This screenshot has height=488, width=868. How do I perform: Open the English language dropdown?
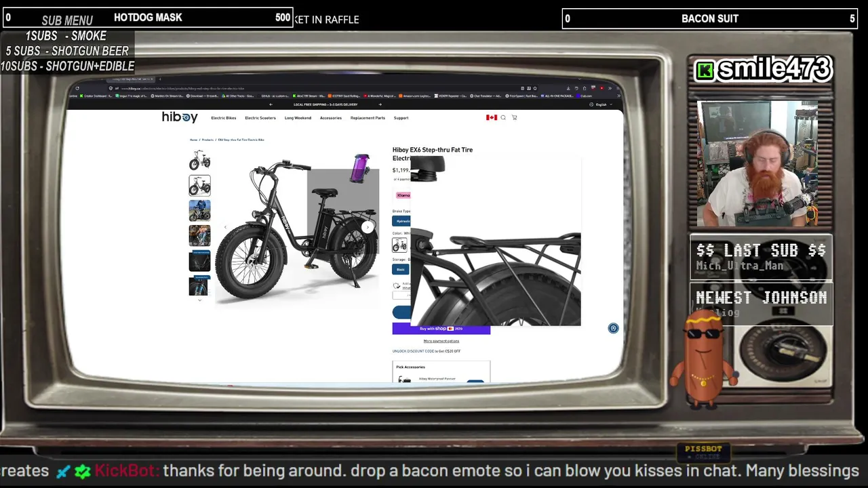click(601, 104)
